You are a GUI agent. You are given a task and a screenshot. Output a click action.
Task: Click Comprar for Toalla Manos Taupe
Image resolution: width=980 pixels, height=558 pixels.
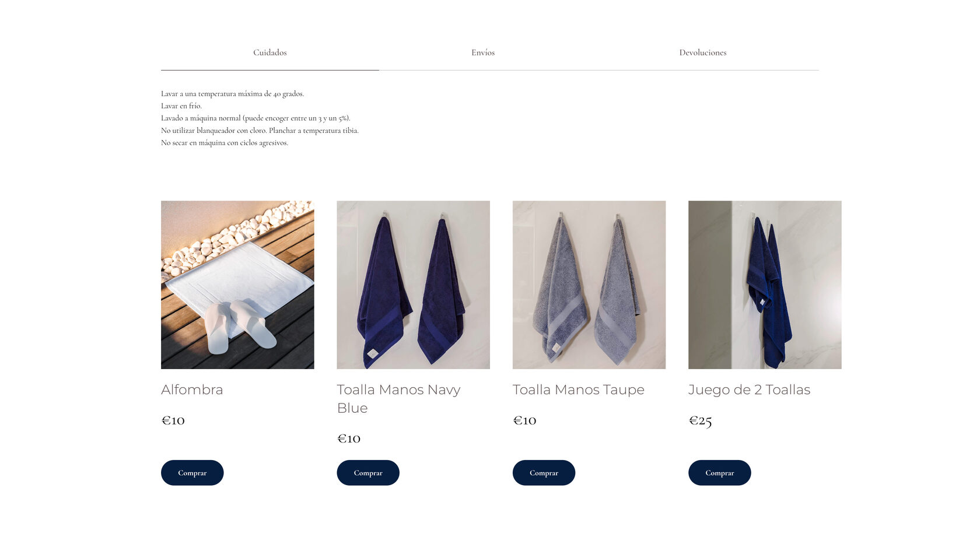544,473
